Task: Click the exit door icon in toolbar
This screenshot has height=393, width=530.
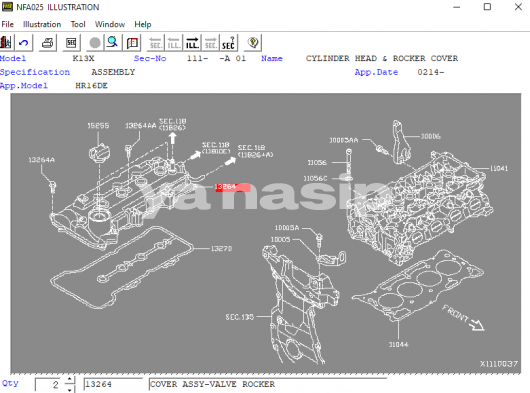Action: click(6, 43)
